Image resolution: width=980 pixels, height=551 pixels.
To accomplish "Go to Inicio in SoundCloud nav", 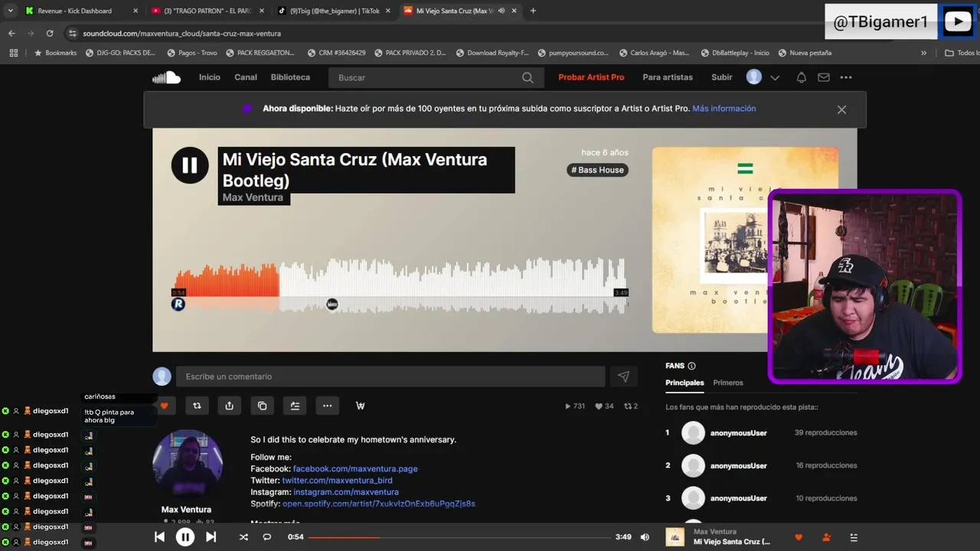I will tap(209, 77).
